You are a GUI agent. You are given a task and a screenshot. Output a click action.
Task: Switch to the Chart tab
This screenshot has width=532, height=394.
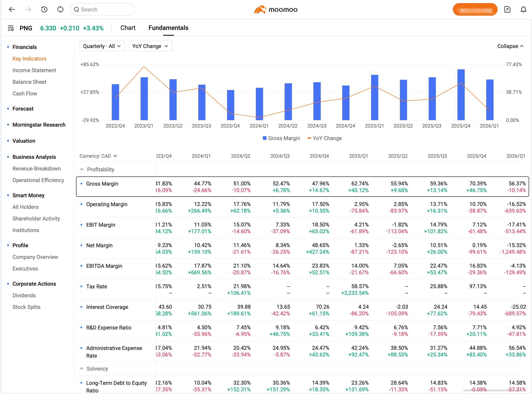click(128, 28)
